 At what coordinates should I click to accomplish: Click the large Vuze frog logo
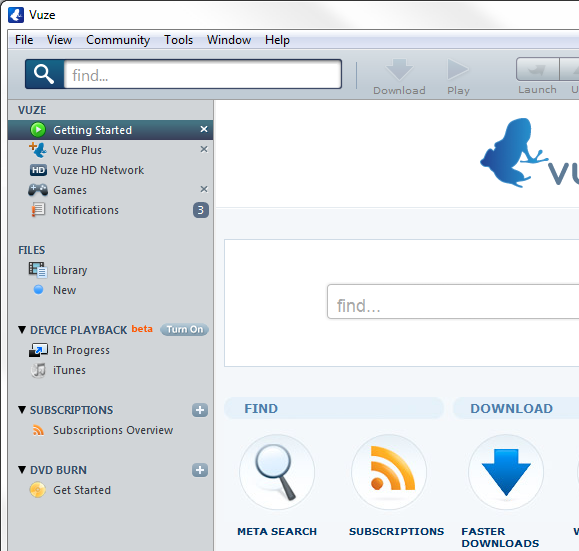[x=513, y=153]
